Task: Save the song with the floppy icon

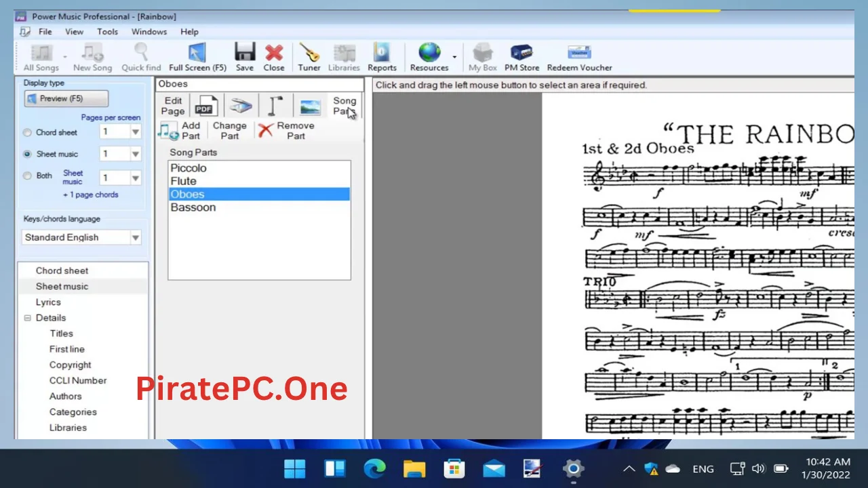Action: tap(245, 58)
